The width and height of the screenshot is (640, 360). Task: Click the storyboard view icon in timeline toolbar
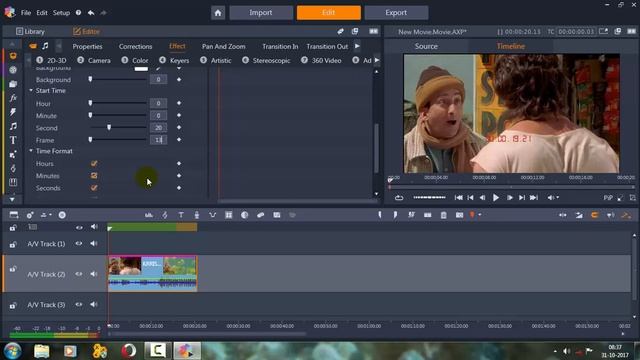tap(14, 215)
